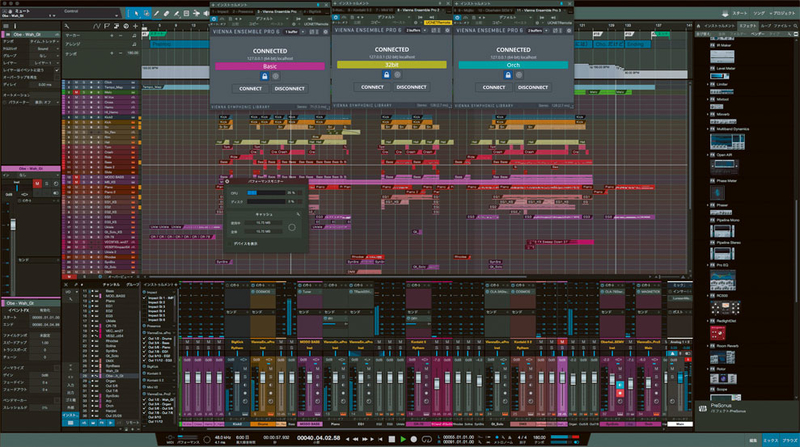Image resolution: width=800 pixels, height=447 pixels.
Task: Select the Eraser tool
Action: pyautogui.click(x=166, y=13)
